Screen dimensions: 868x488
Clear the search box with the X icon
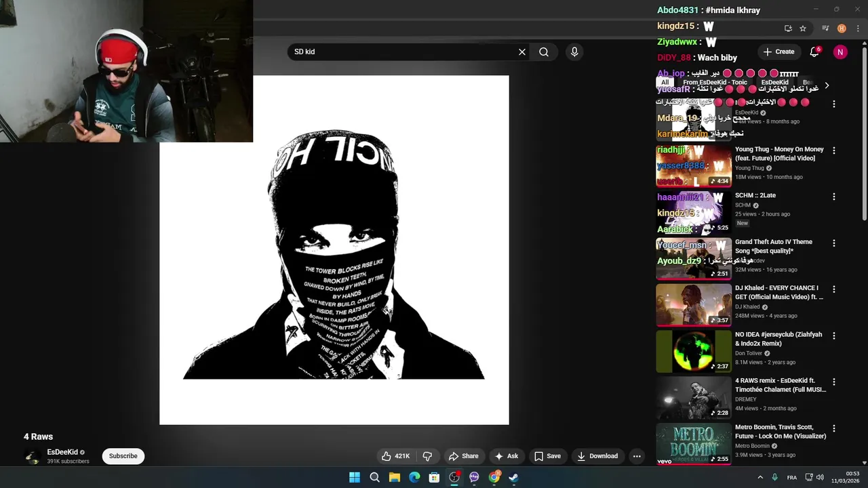(x=522, y=52)
